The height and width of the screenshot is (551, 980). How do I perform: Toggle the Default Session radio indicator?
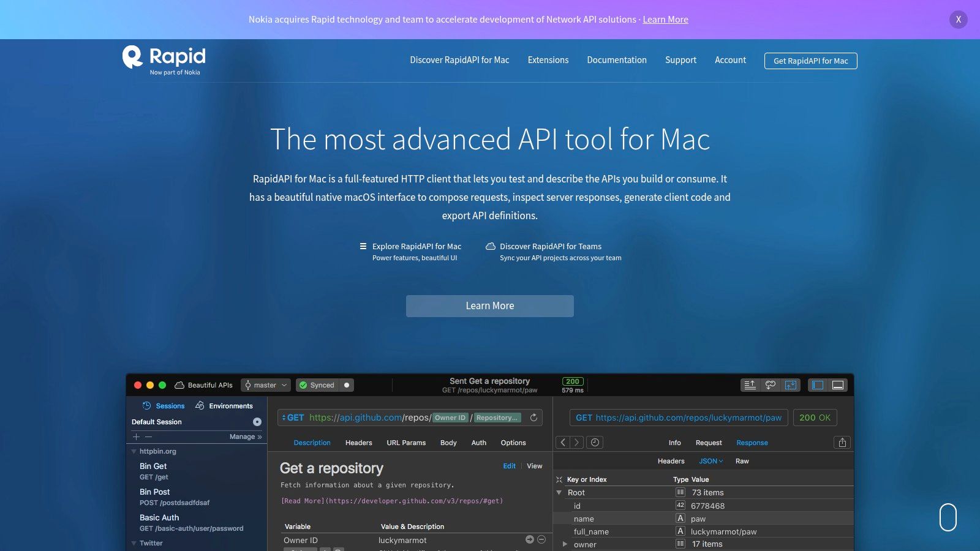257,422
